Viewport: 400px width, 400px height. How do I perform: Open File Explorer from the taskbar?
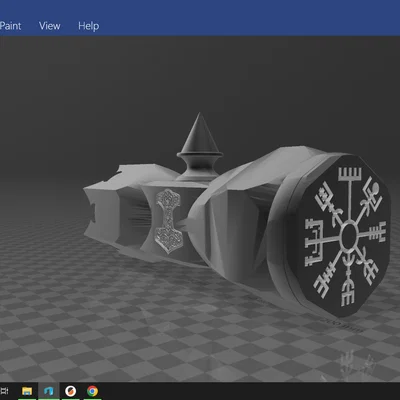[x=27, y=391]
